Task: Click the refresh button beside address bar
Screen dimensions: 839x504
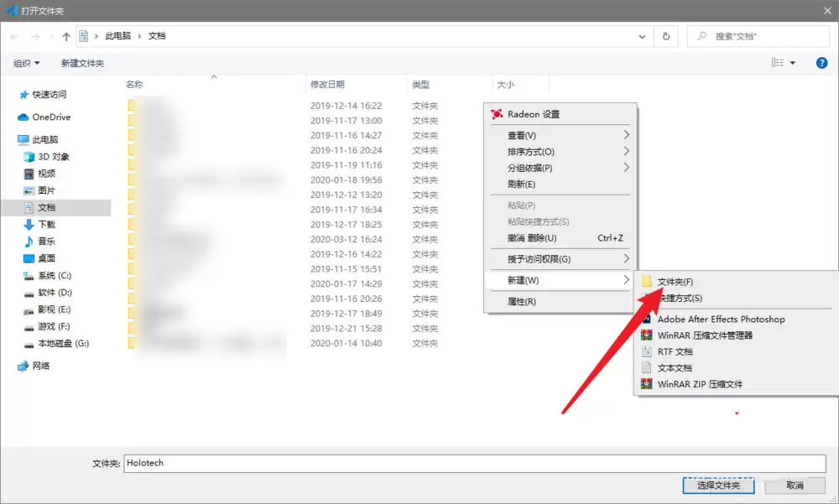Action: point(666,36)
